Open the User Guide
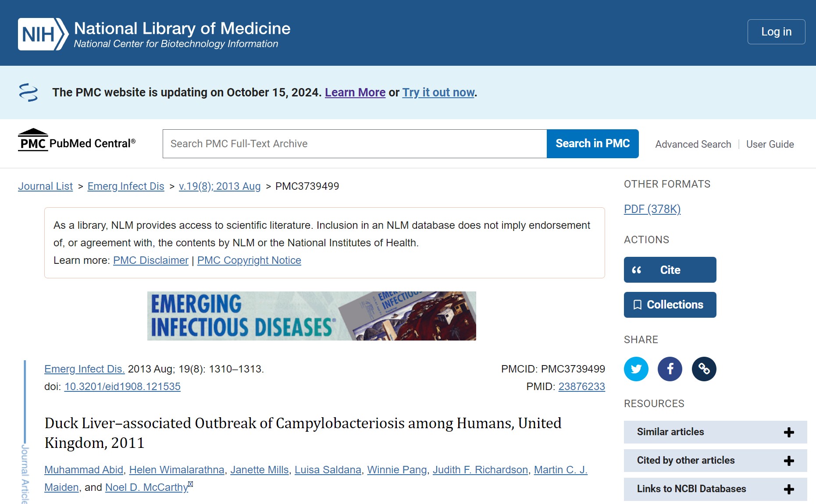816x504 pixels. (770, 144)
